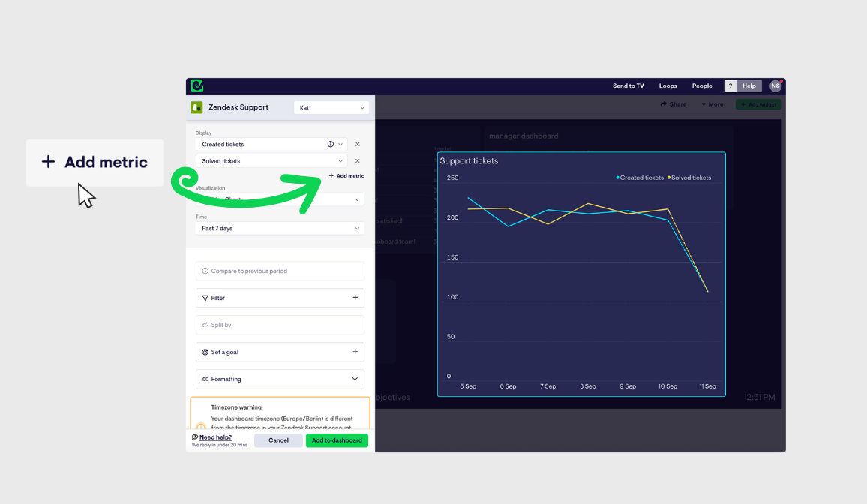
Task: Click the timezone warning icon
Action: 201,427
